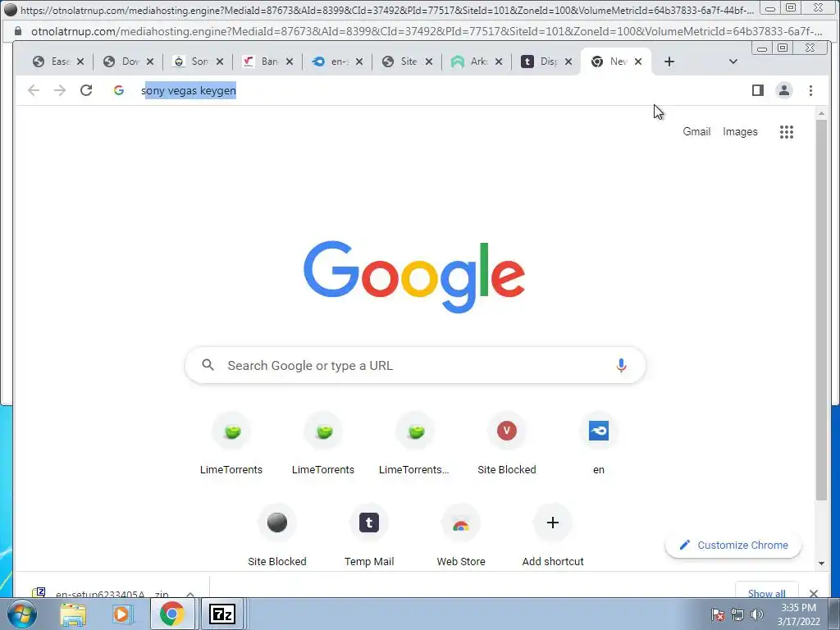840x630 pixels.
Task: Go forward using the forward arrow
Action: [60, 90]
